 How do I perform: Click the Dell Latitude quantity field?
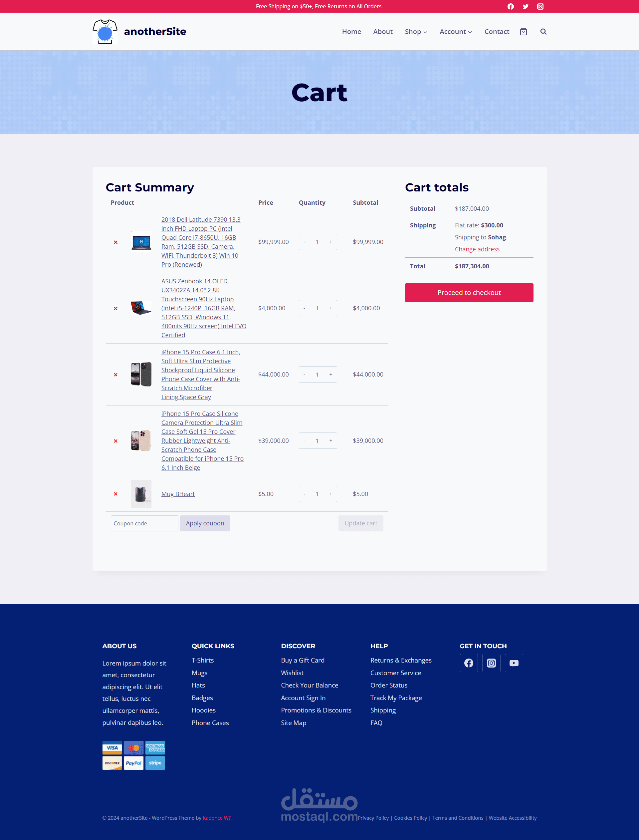[x=317, y=242]
